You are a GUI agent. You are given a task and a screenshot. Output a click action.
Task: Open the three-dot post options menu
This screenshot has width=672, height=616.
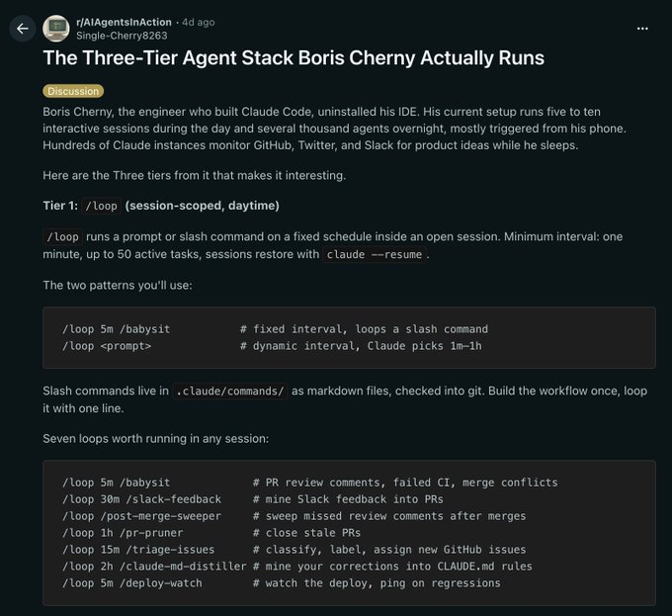coord(642,29)
